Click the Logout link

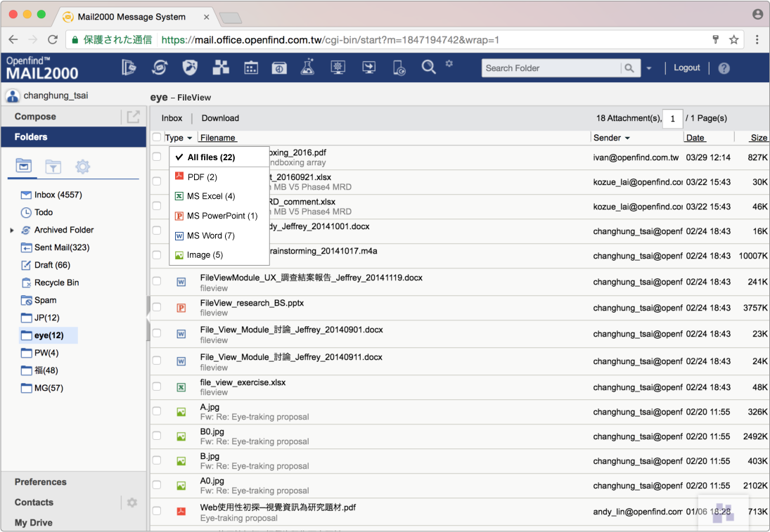(x=686, y=67)
